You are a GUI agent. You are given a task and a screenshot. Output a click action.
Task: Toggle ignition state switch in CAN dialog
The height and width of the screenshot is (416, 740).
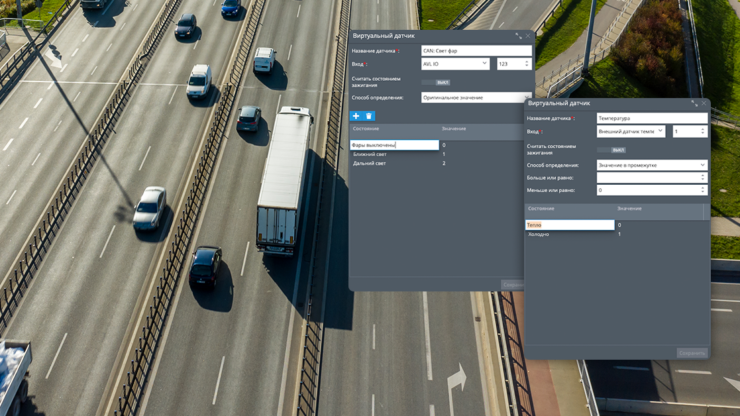[436, 83]
